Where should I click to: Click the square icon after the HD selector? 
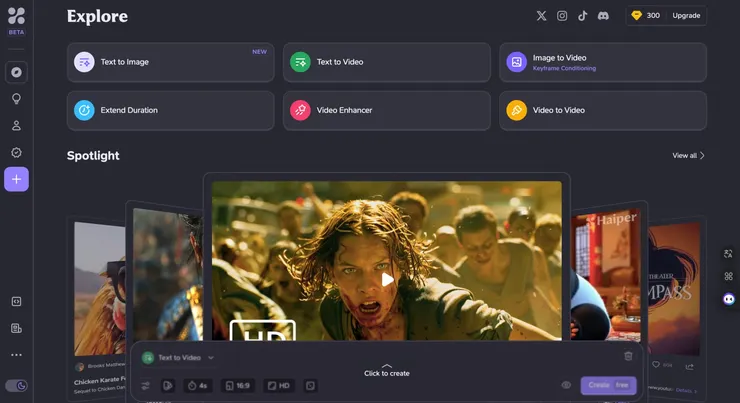(310, 386)
